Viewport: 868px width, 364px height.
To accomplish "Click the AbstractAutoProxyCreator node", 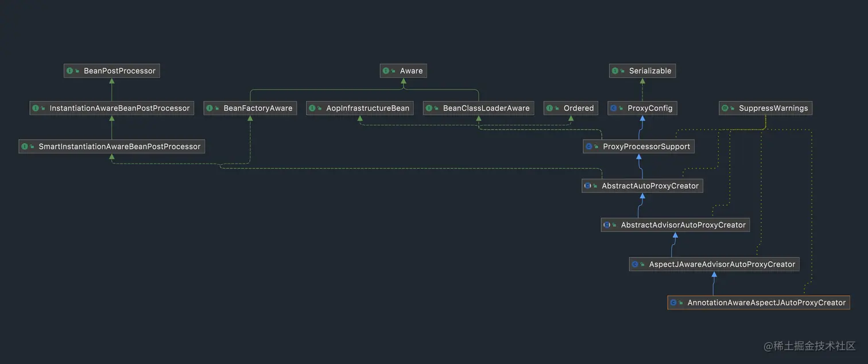I will point(642,186).
